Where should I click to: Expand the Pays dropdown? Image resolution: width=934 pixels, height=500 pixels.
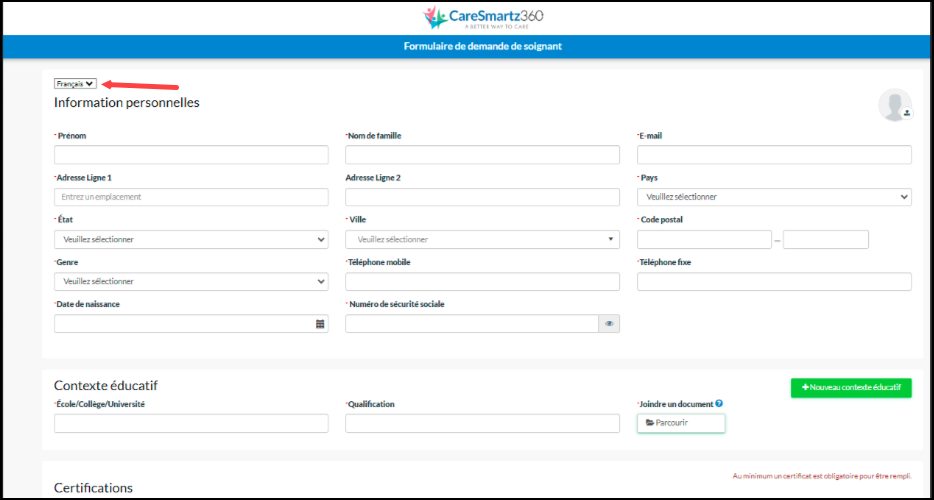click(773, 197)
